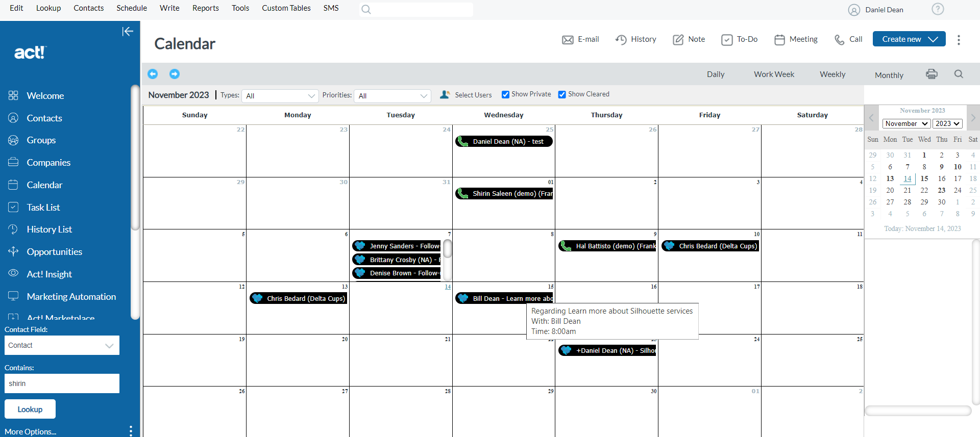Click the Contains text field
Viewport: 980px width, 437px height.
[62, 383]
